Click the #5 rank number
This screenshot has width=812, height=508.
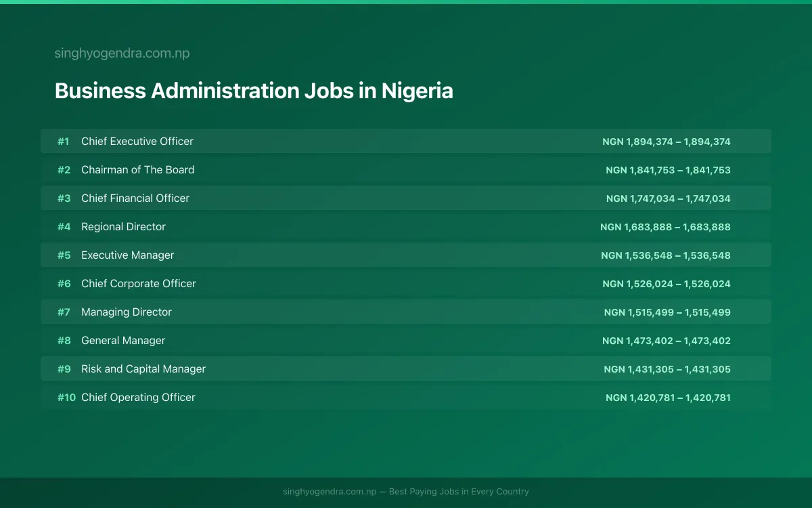click(64, 255)
